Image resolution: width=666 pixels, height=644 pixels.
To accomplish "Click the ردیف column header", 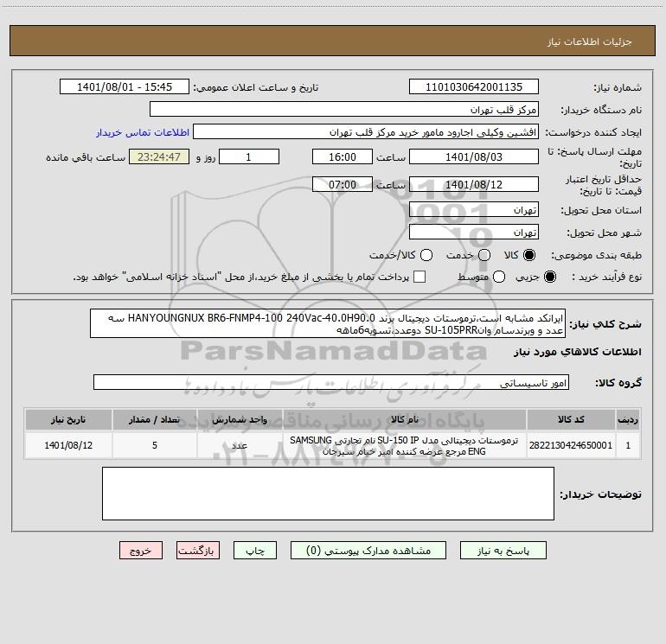I will (x=628, y=419).
